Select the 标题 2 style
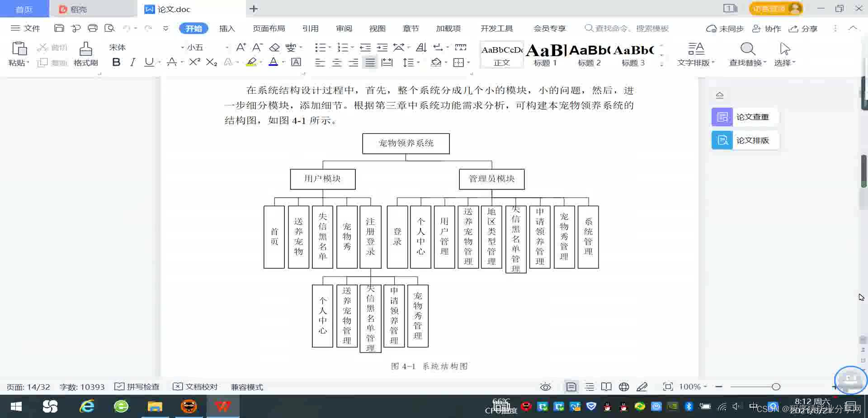 (590, 55)
